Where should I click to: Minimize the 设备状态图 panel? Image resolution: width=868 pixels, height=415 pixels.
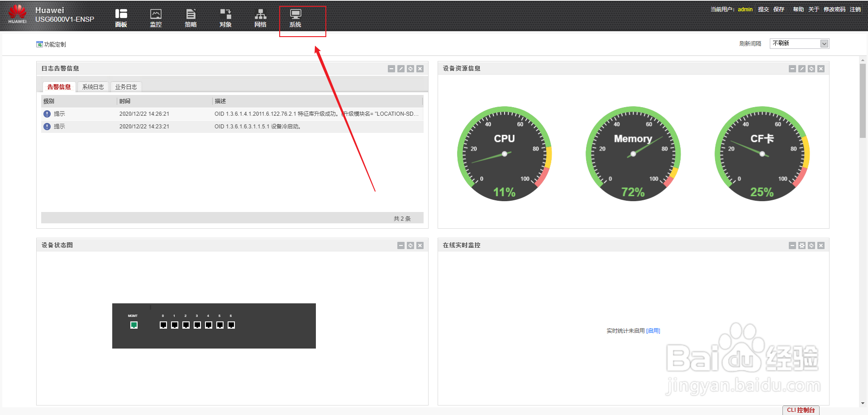(401, 245)
